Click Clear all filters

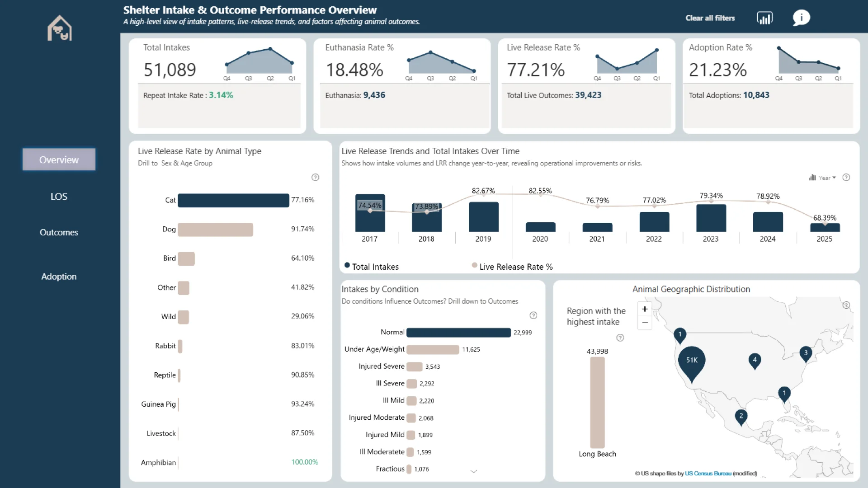pyautogui.click(x=710, y=18)
